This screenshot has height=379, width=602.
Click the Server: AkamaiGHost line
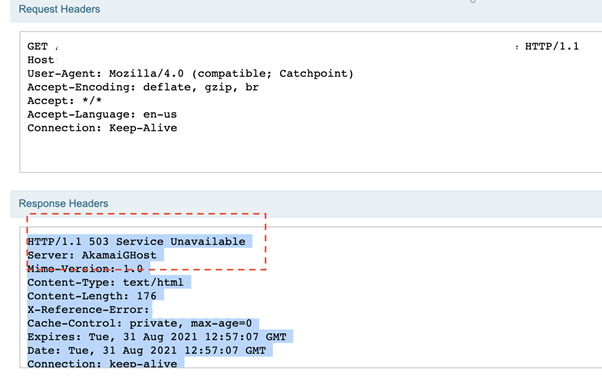coord(92,255)
